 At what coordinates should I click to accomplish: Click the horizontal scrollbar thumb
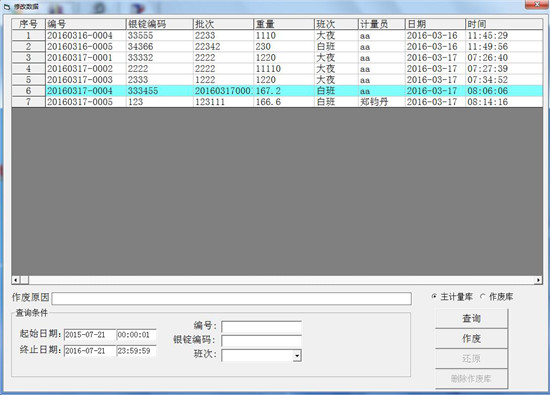[x=25, y=280]
